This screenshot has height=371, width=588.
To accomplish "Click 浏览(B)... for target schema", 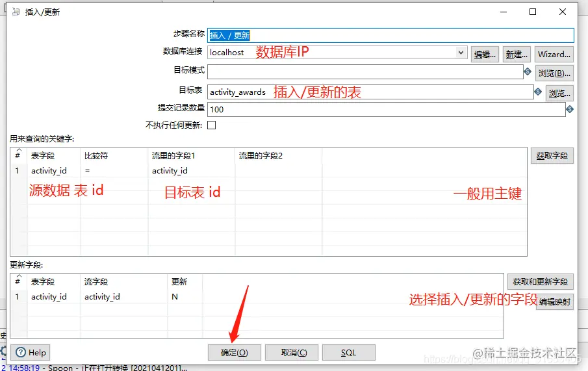I will coord(554,73).
